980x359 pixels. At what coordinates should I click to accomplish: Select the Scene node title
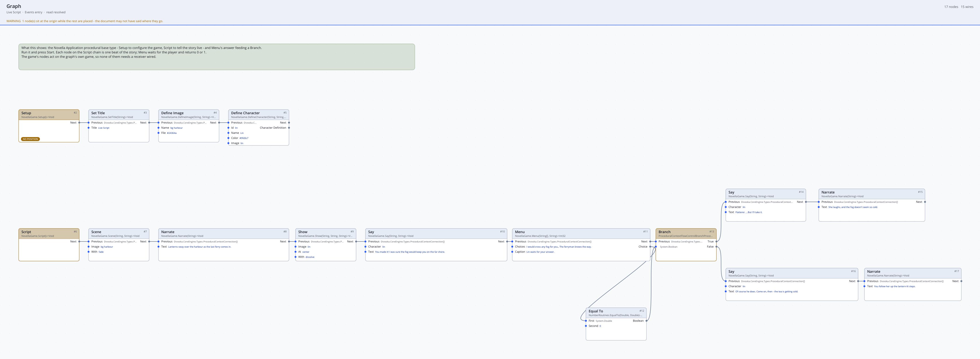[x=96, y=232]
